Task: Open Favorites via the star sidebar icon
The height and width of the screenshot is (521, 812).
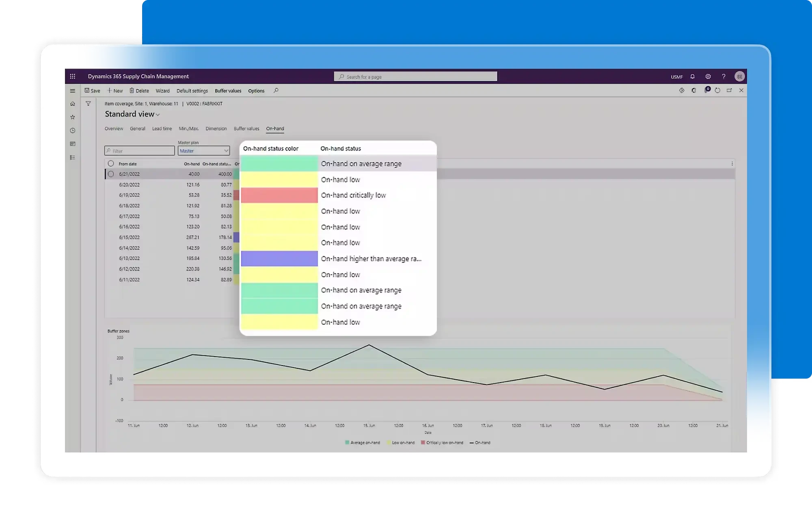Action: (72, 117)
